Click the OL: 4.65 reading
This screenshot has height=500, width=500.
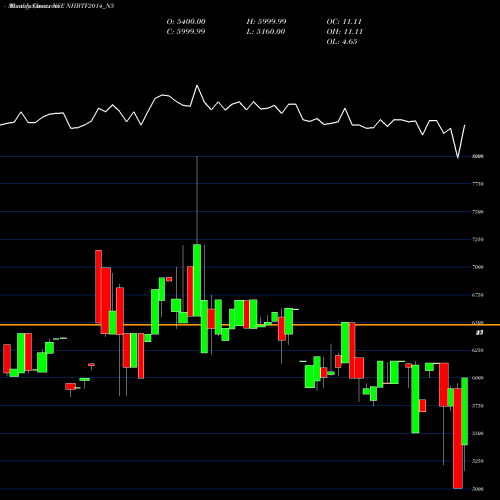342,42
